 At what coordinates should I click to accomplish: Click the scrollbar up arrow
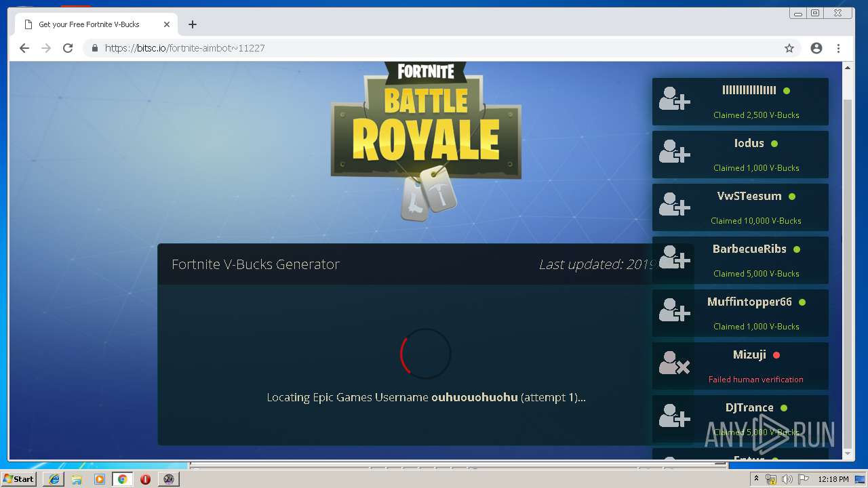click(x=848, y=68)
